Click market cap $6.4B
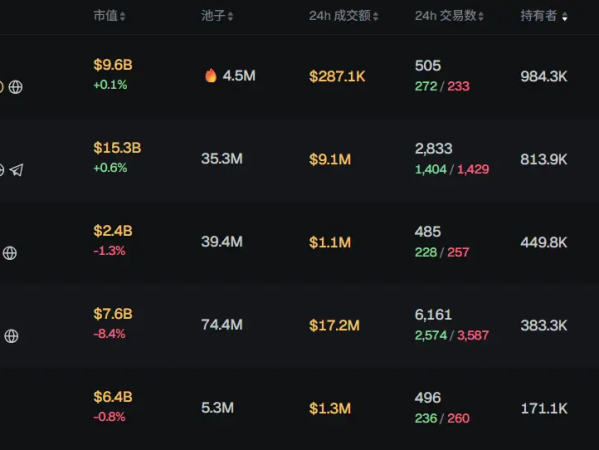599x450 pixels. (113, 397)
